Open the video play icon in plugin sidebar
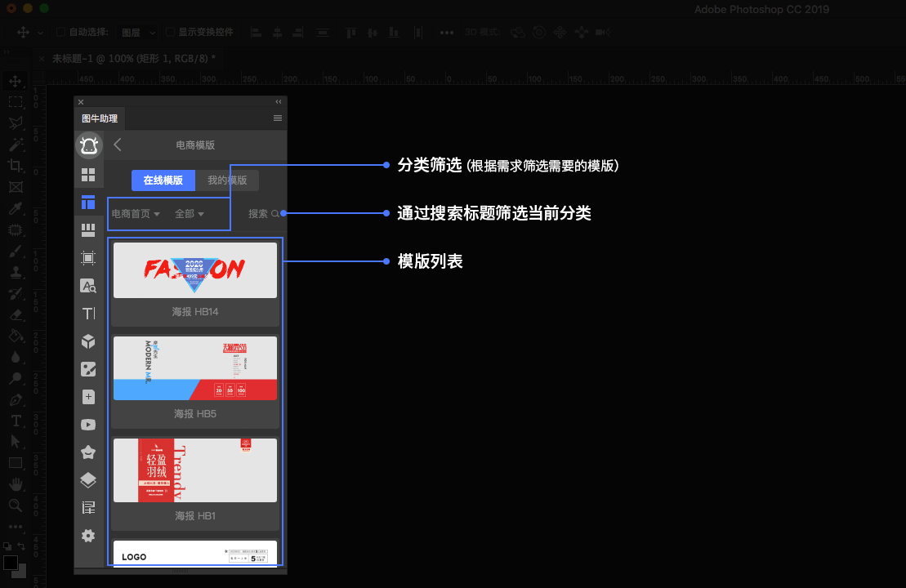 88,425
